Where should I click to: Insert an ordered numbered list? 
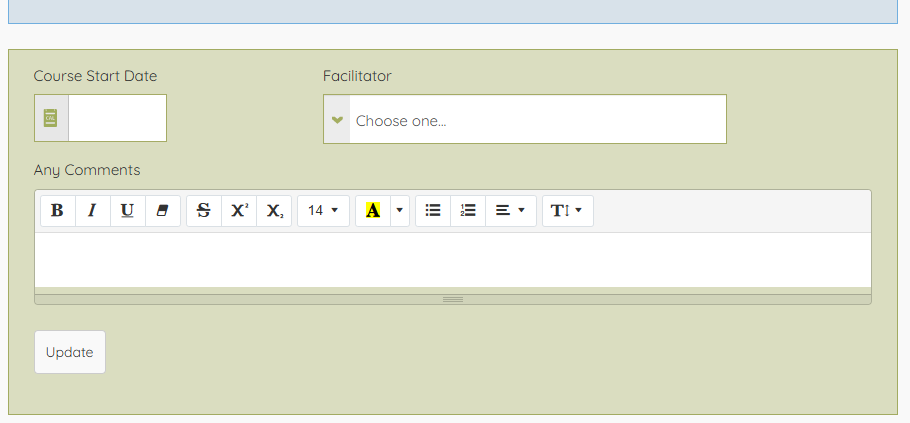(x=468, y=211)
